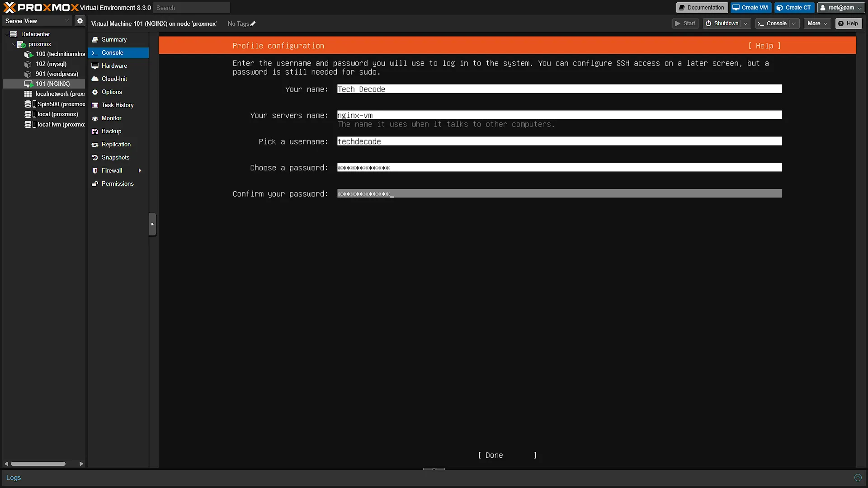Screen dimensions: 868x488
Task: Open the Backup tab
Action: (118, 131)
